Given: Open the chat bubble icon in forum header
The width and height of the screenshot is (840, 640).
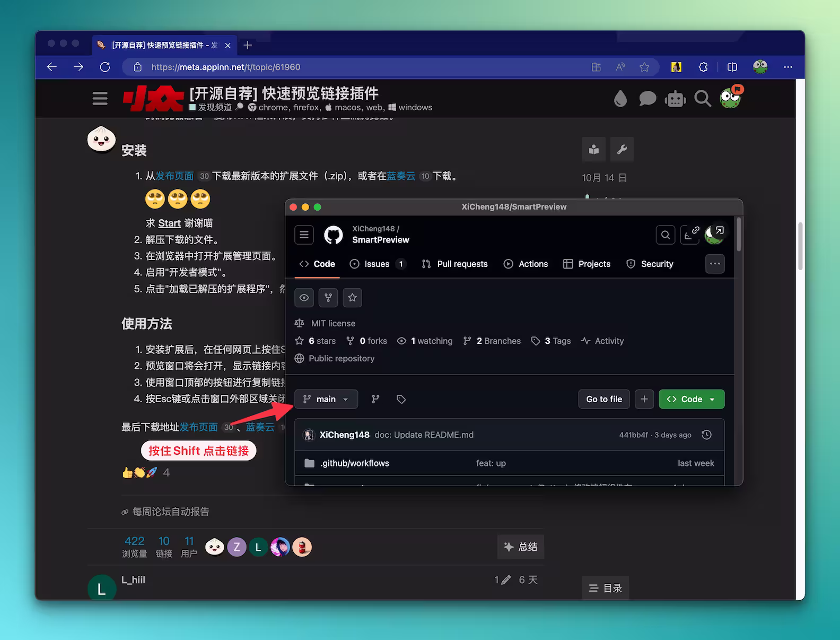Looking at the screenshot, I should (x=647, y=99).
